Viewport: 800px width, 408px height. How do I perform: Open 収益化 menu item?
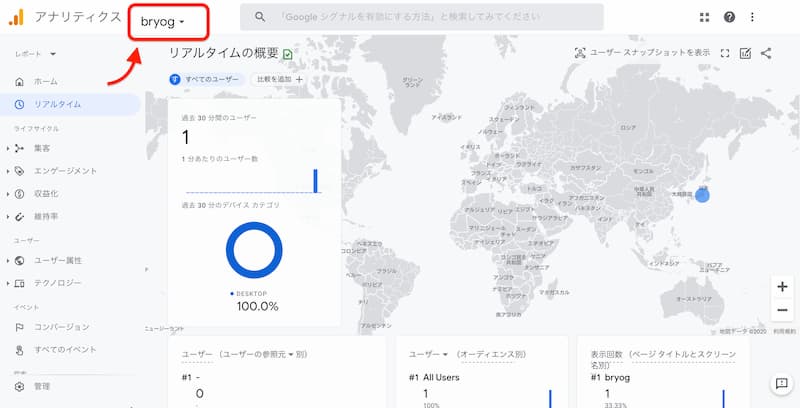click(46, 194)
